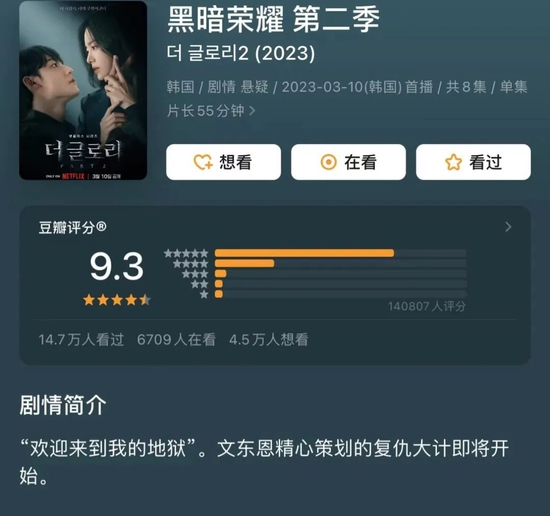Select the four-star rating bar

point(341,263)
